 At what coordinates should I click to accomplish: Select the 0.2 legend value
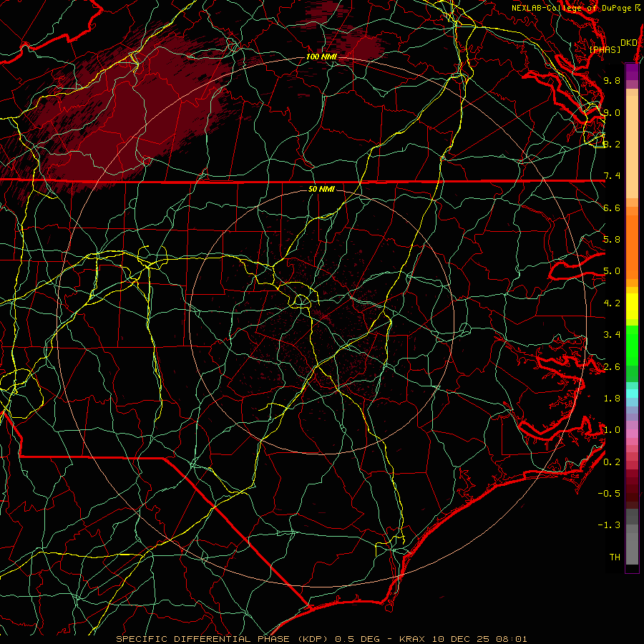coord(612,462)
